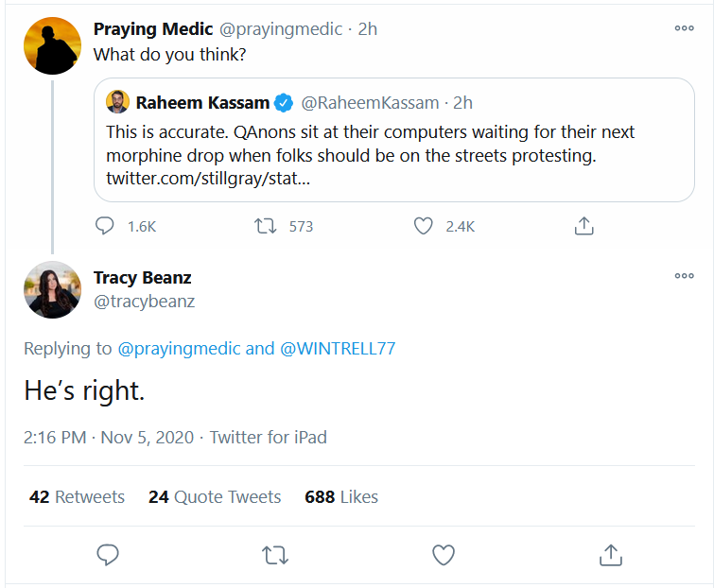This screenshot has width=714, height=588.
Task: Open Tracy Beanz's profile picture
Action: (x=52, y=289)
